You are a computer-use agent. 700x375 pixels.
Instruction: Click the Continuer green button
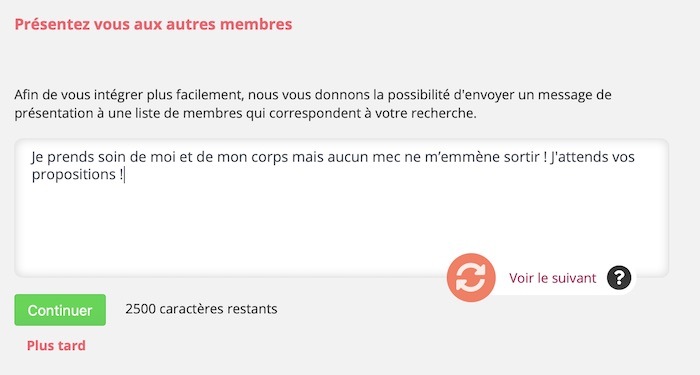[60, 310]
